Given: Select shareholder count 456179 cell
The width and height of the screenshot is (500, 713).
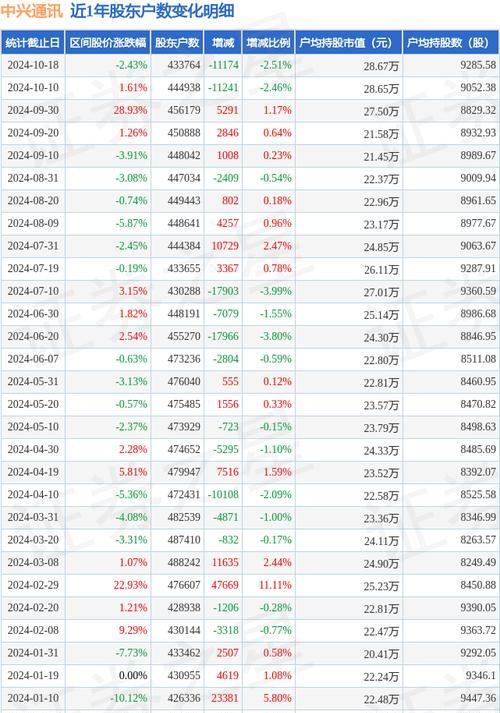Looking at the screenshot, I should (x=184, y=110).
